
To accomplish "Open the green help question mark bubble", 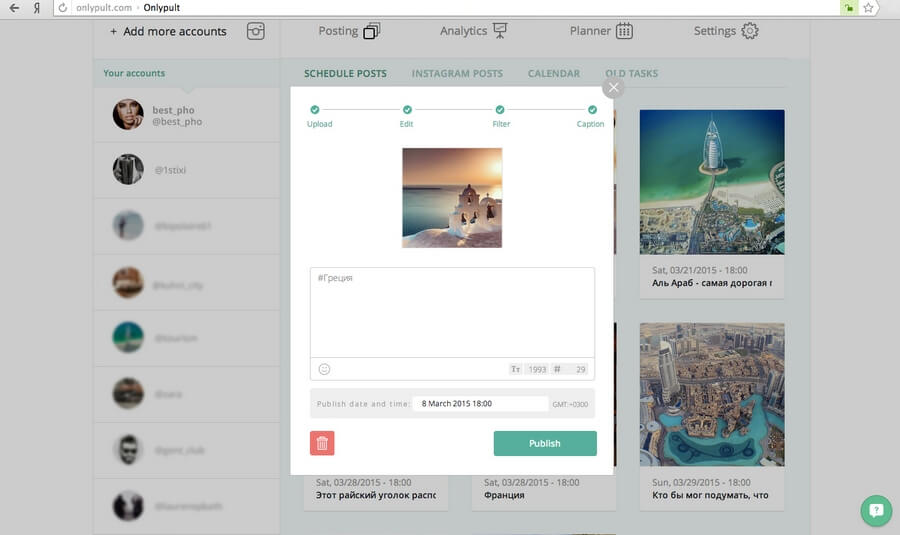I will [876, 511].
